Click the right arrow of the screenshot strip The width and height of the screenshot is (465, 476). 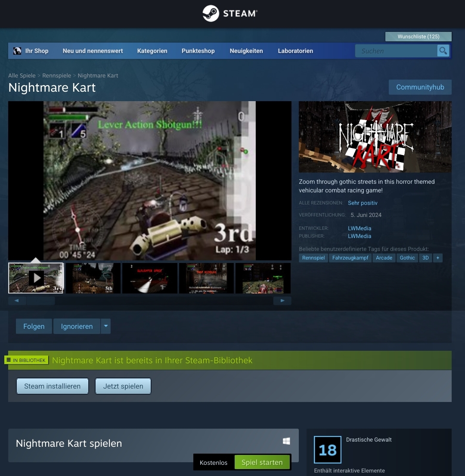tap(282, 300)
